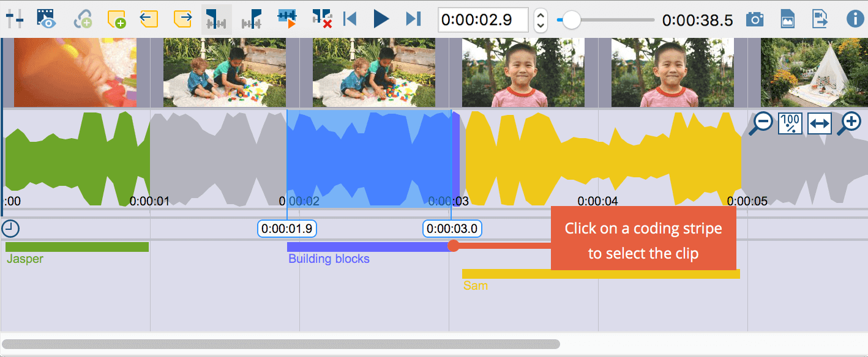Click the 0:00:05 timeline label
Viewport: 868px width, 357px height.
coord(747,201)
